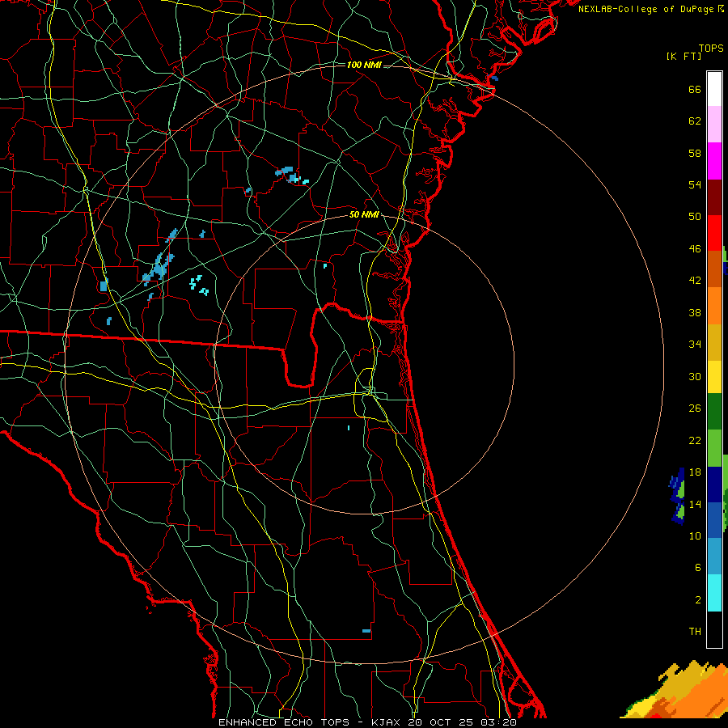This screenshot has height=728, width=728.
Task: Click the TOPS legend title
Action: coord(711,49)
